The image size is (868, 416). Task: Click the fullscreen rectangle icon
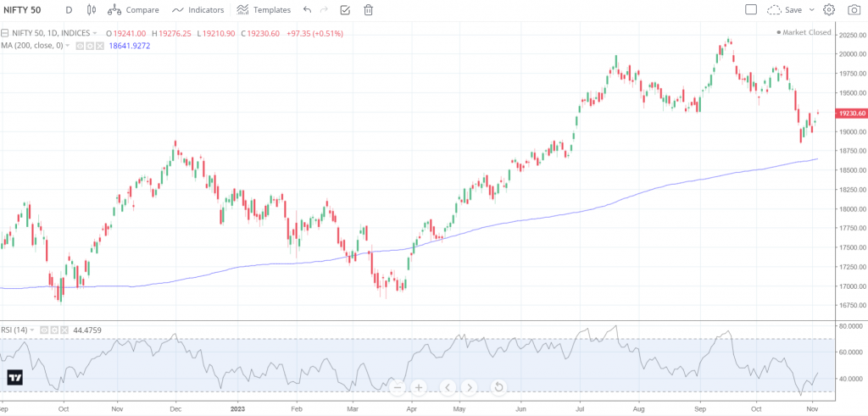click(751, 9)
